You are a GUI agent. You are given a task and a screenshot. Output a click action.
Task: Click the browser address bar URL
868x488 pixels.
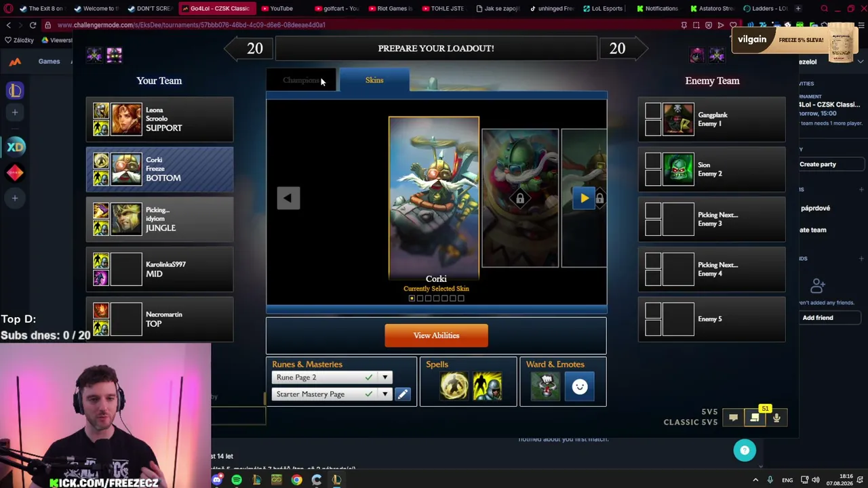point(191,25)
